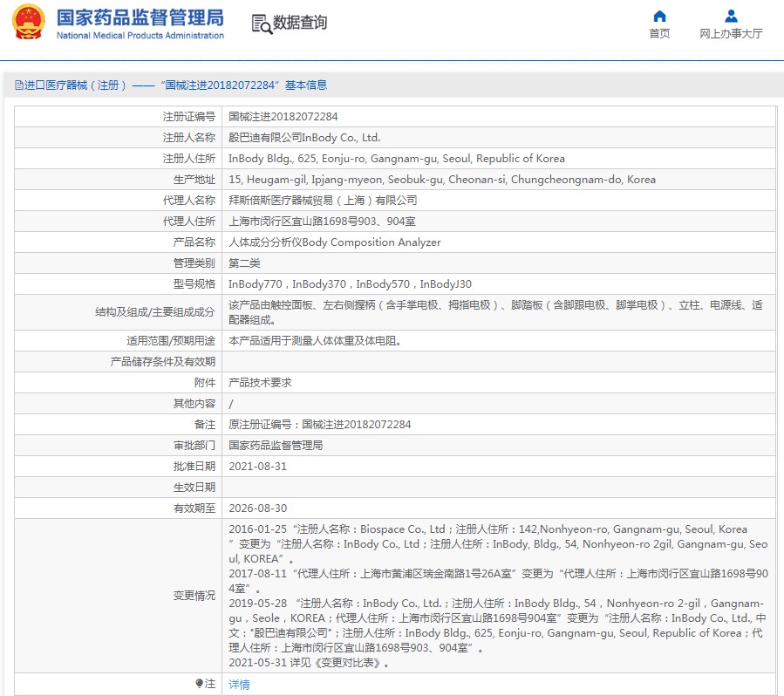Click the 注册证编号 row label
Viewport: 784px width, 696px height.
189,117
